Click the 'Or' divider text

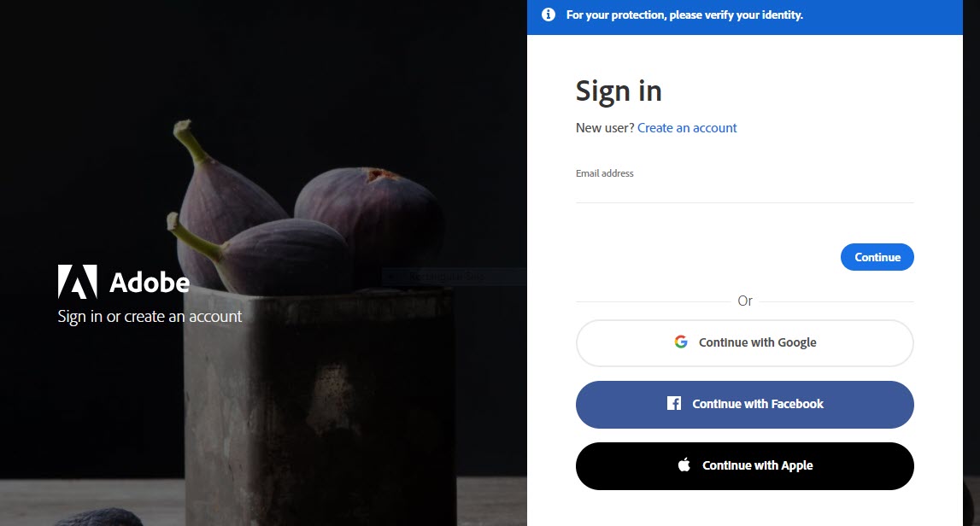pos(745,301)
